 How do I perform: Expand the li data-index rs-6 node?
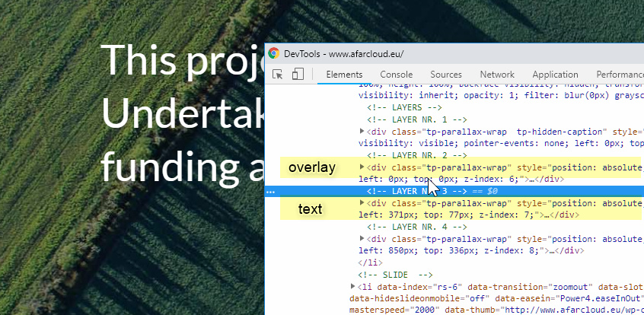tap(352, 286)
